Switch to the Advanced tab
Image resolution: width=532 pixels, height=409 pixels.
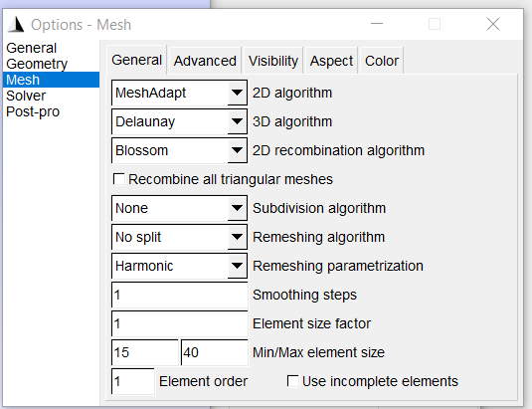pyautogui.click(x=205, y=61)
